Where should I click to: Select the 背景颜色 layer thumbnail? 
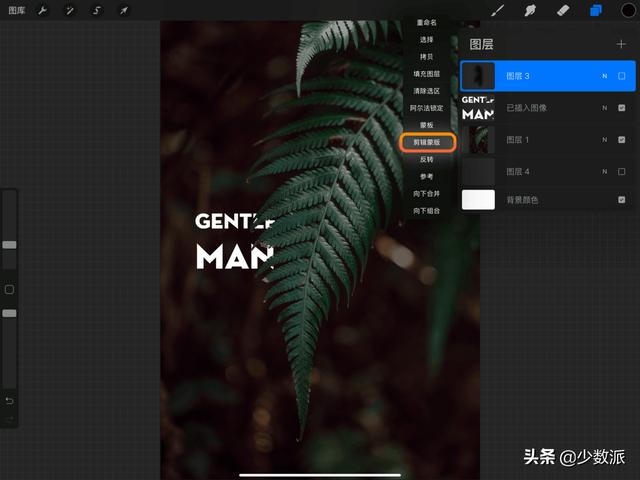[478, 200]
